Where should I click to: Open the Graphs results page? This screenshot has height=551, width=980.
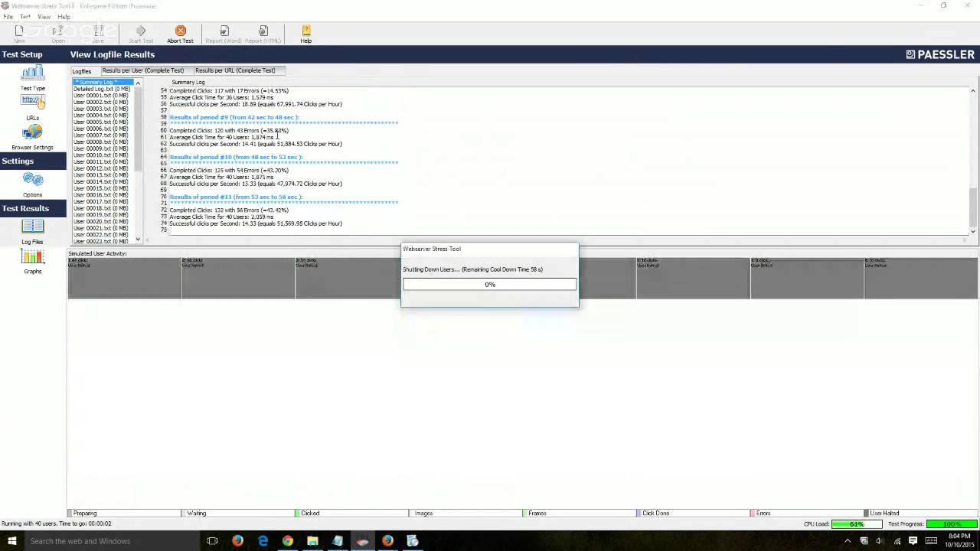click(x=32, y=262)
